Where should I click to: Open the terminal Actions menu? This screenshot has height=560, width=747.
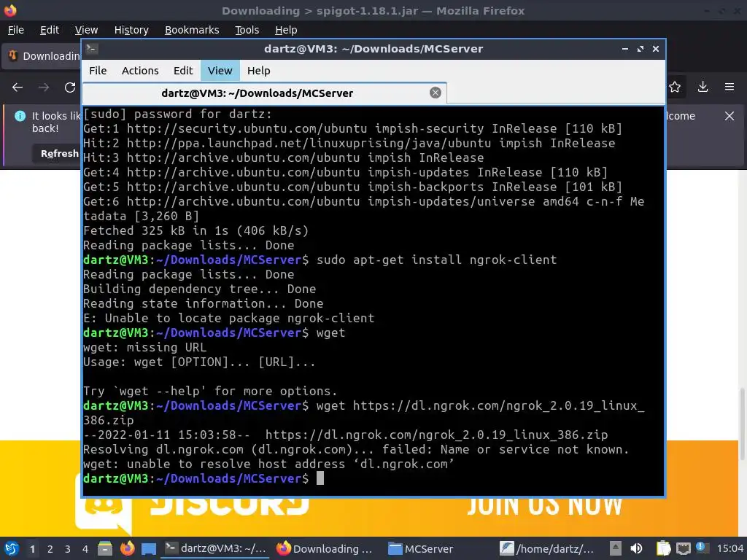click(140, 71)
